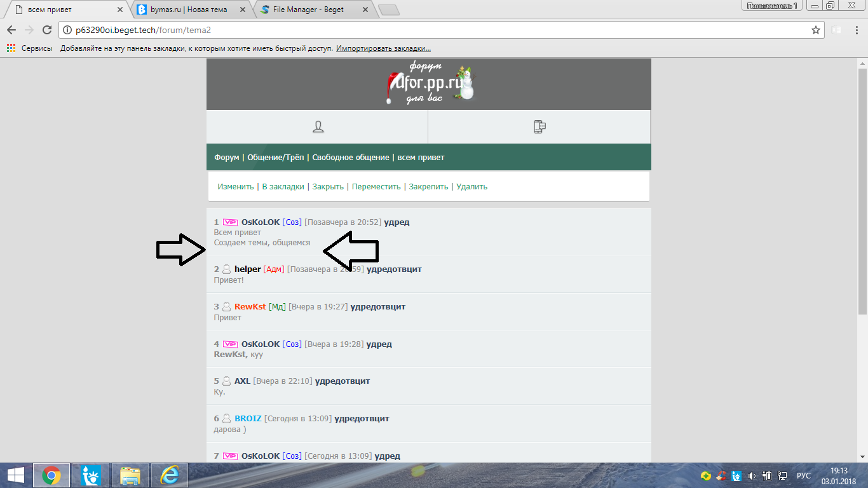The image size is (868, 488).
Task: Click the page vertical scrollbar
Action: pos(862,191)
